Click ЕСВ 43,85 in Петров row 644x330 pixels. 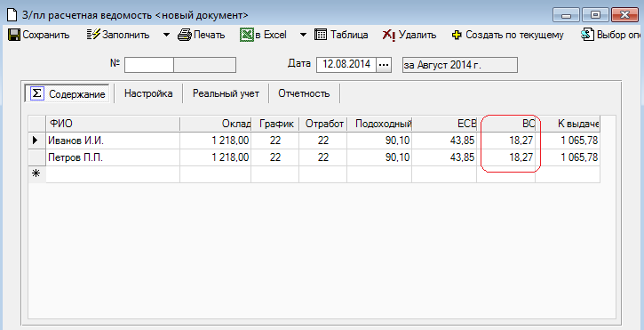[444, 157]
